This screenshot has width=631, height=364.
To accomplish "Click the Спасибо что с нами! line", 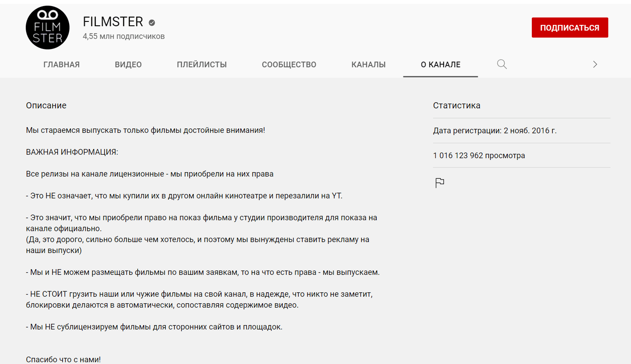I will [63, 360].
